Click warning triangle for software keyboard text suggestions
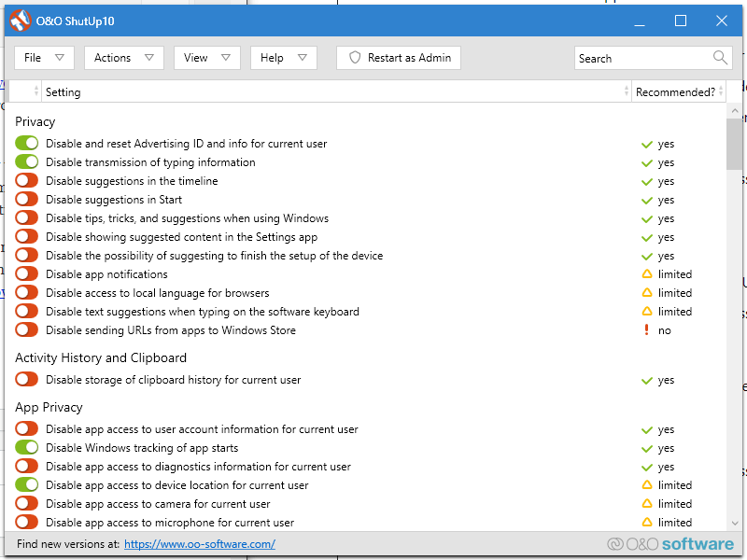This screenshot has height=560, width=747. tap(646, 312)
